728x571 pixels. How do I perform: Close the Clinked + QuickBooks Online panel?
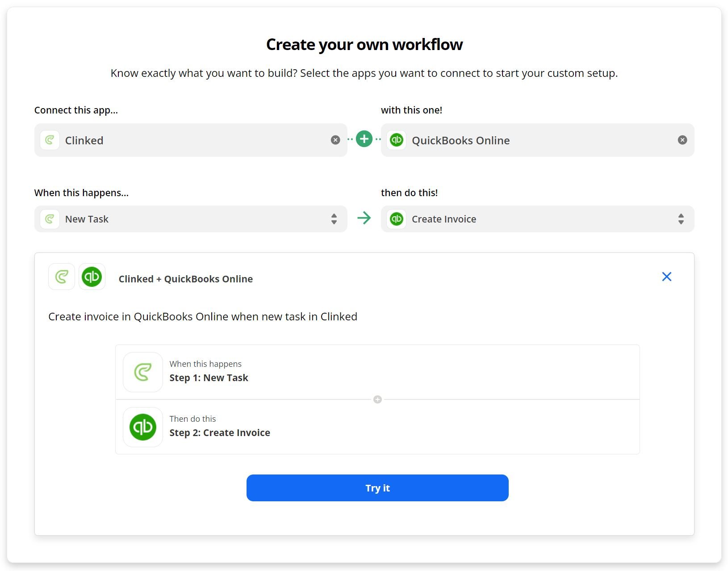(x=667, y=277)
